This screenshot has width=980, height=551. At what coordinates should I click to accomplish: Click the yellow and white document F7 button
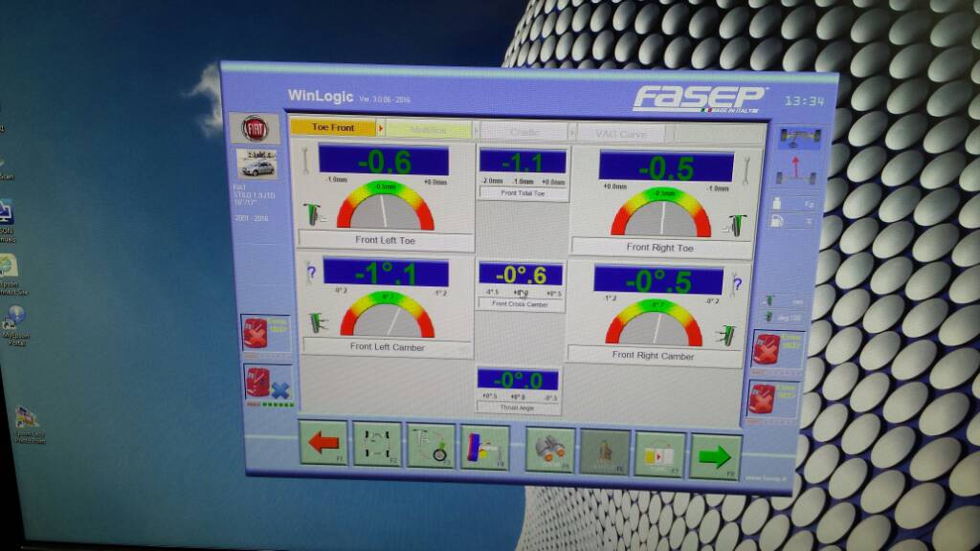pyautogui.click(x=659, y=454)
